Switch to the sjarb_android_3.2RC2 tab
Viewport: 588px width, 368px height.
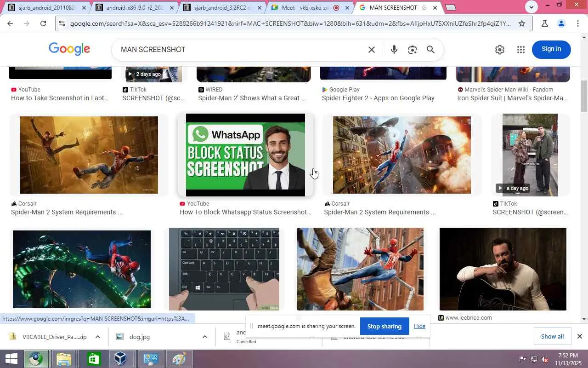coord(222,8)
